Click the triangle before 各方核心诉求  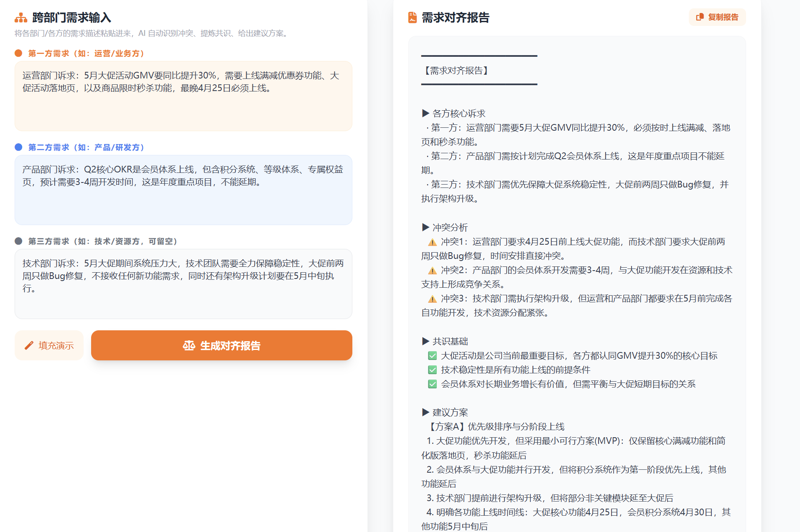425,113
